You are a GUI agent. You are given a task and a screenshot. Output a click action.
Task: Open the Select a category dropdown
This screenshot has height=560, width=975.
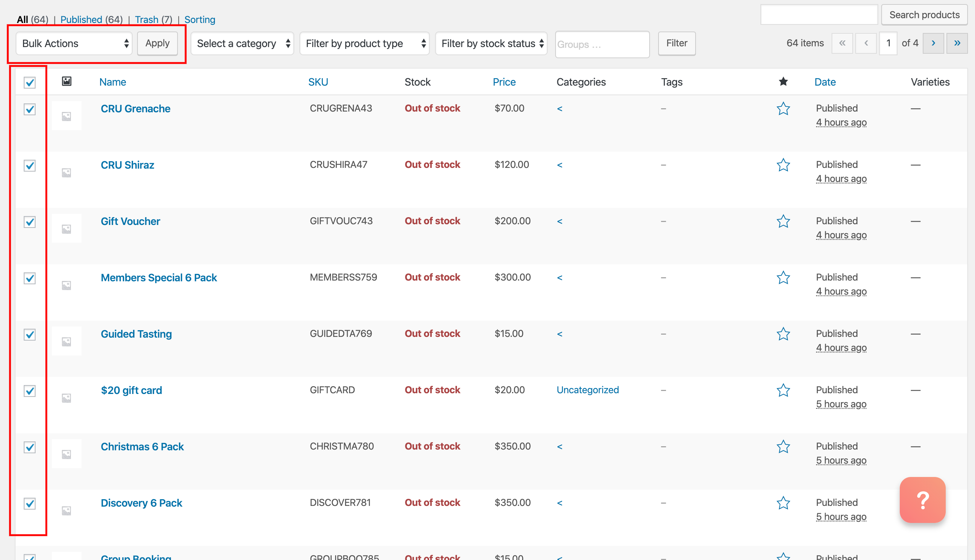click(242, 43)
